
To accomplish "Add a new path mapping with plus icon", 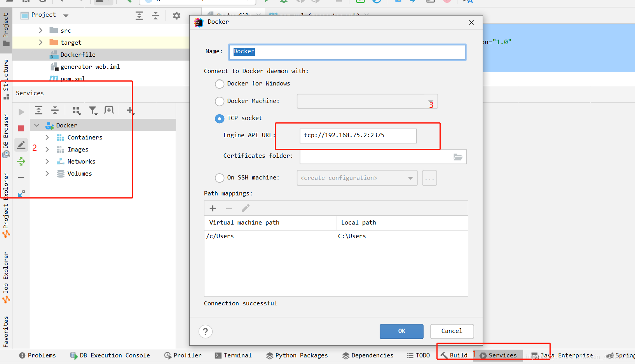I will [213, 209].
